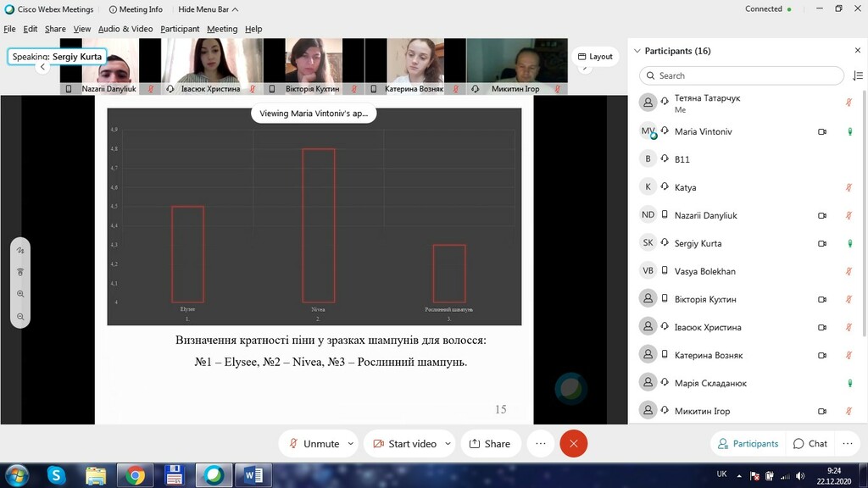Click Івасюк Христина's video camera icon

point(822,328)
